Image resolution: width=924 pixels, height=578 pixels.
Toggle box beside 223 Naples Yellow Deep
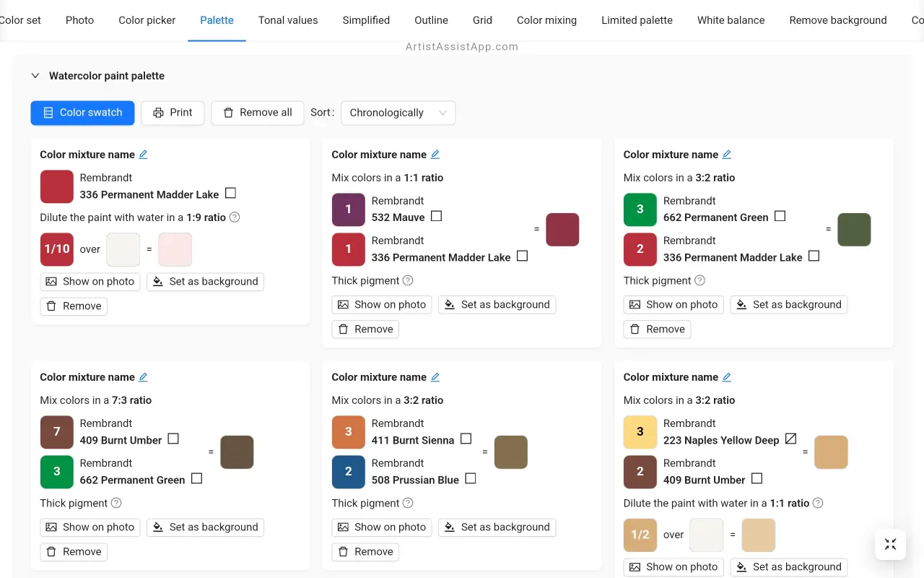tap(790, 439)
